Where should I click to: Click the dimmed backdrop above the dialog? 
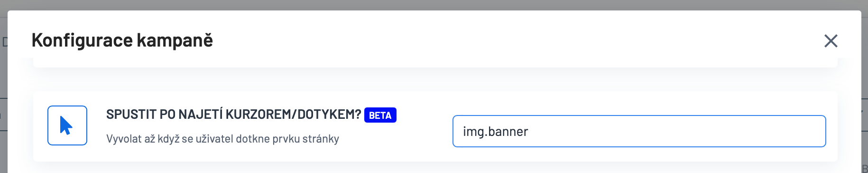pos(434,5)
